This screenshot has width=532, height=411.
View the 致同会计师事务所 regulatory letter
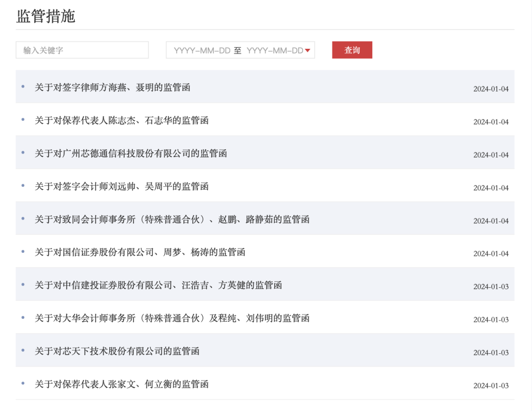click(172, 219)
